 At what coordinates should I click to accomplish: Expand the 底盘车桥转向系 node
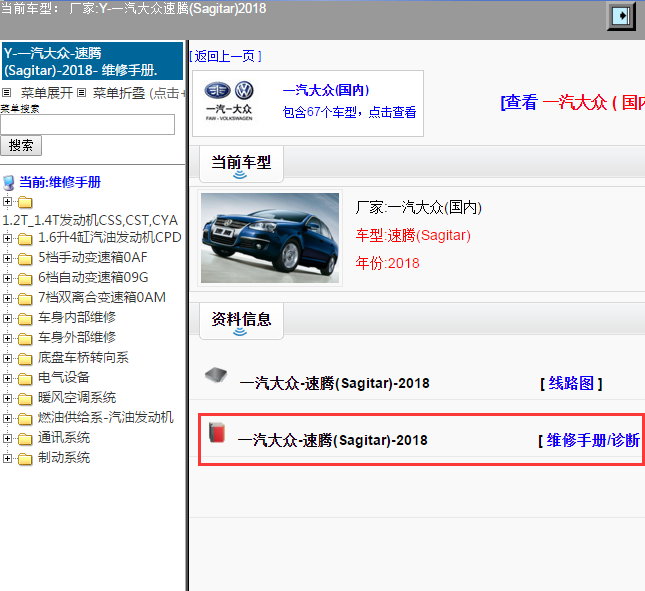point(7,359)
